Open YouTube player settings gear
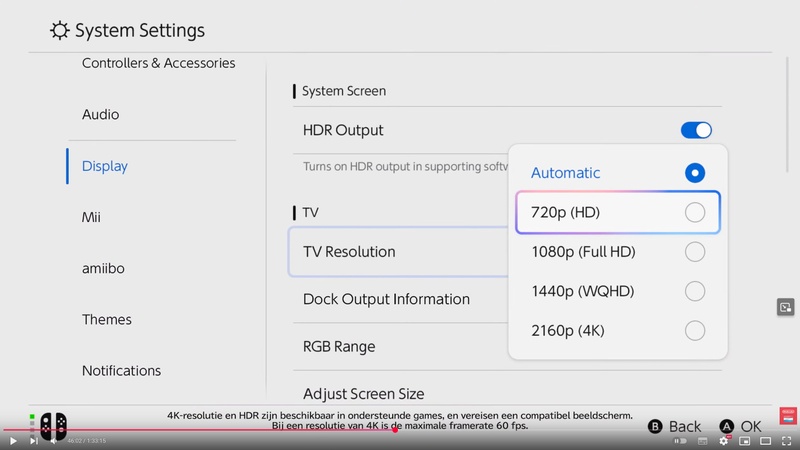 [723, 441]
